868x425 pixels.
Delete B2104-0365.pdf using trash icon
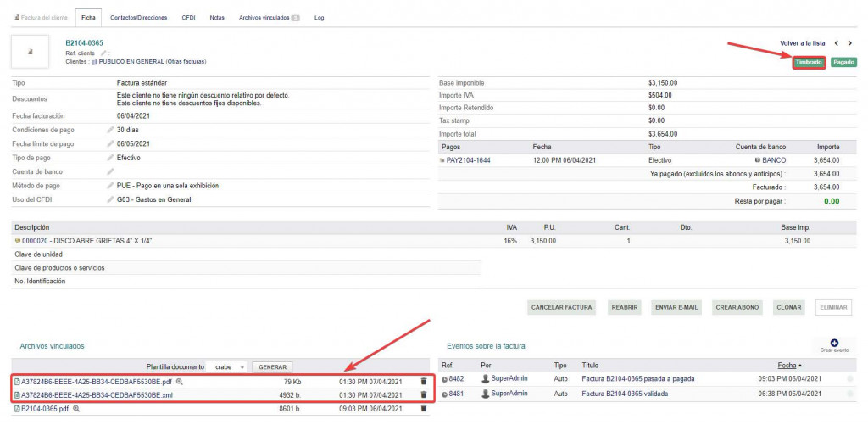pyautogui.click(x=424, y=409)
